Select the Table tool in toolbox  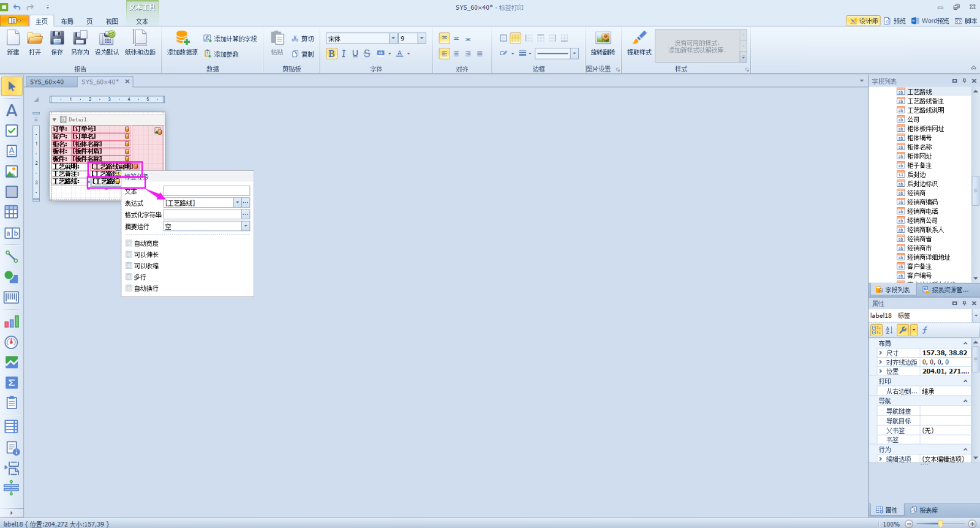click(12, 212)
